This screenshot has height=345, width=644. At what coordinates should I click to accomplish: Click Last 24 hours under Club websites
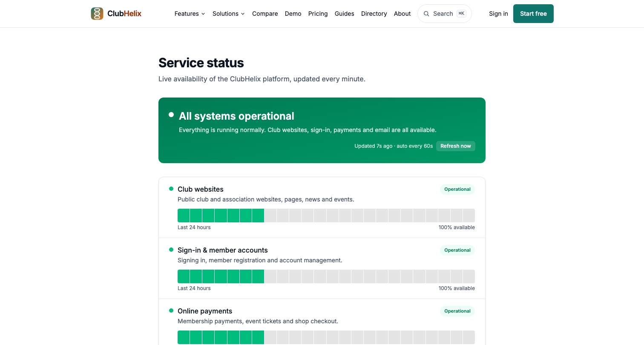click(194, 227)
